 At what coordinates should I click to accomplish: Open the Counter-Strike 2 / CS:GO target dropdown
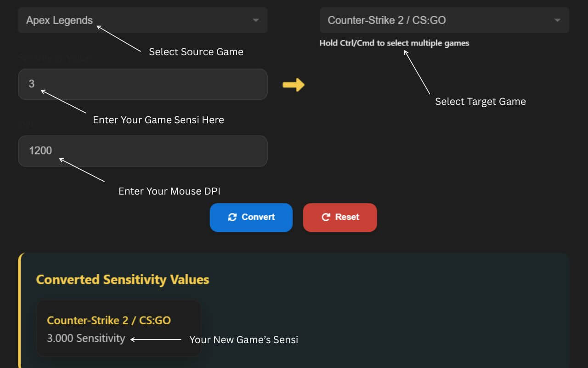coord(444,20)
